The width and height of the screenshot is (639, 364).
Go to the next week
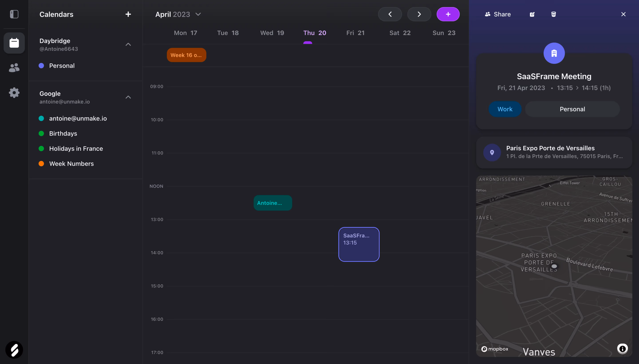pos(419,14)
